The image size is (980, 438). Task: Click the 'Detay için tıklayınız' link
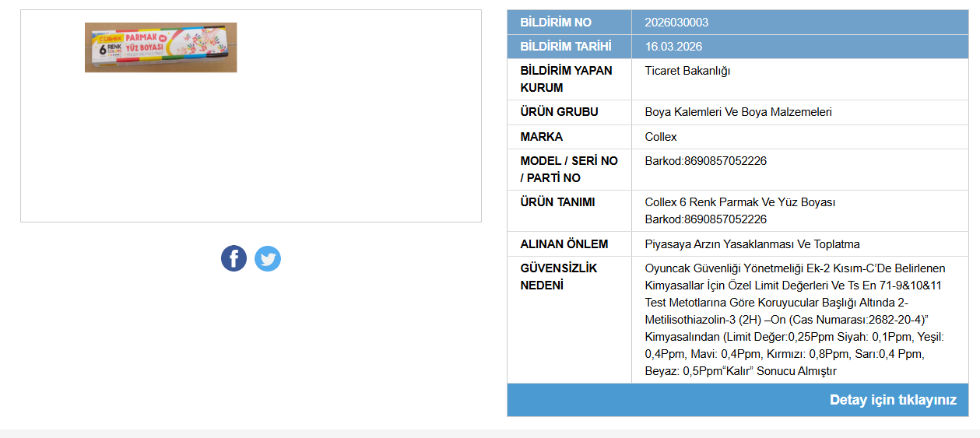(893, 400)
